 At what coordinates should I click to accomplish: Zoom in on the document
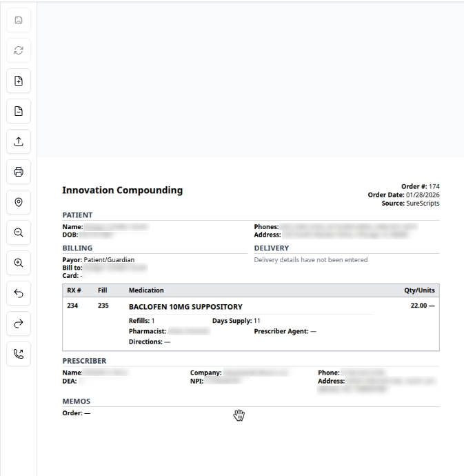pos(19,263)
